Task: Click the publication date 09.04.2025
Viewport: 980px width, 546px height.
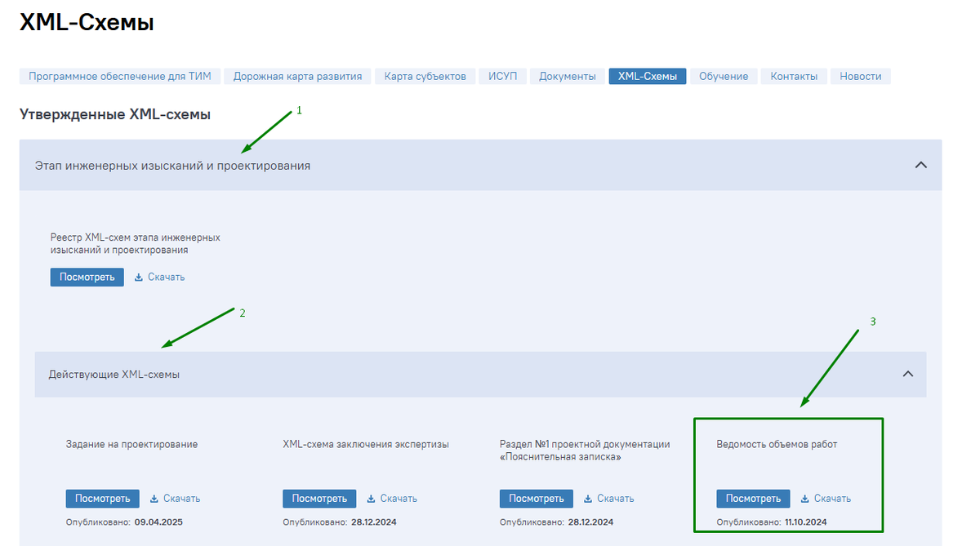Action: 158,522
